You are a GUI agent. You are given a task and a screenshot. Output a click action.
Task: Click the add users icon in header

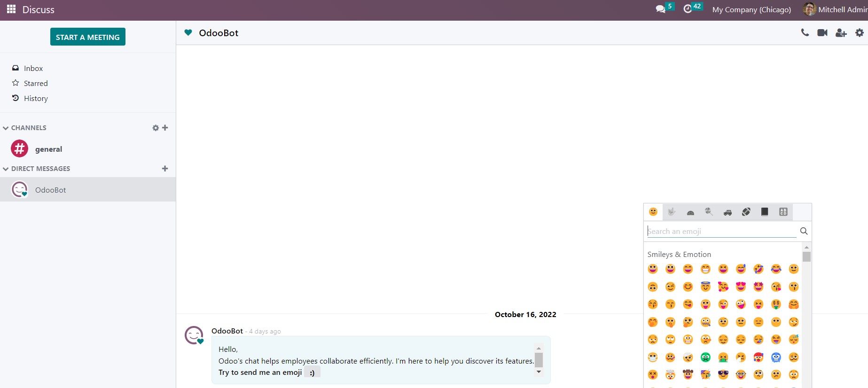point(841,33)
